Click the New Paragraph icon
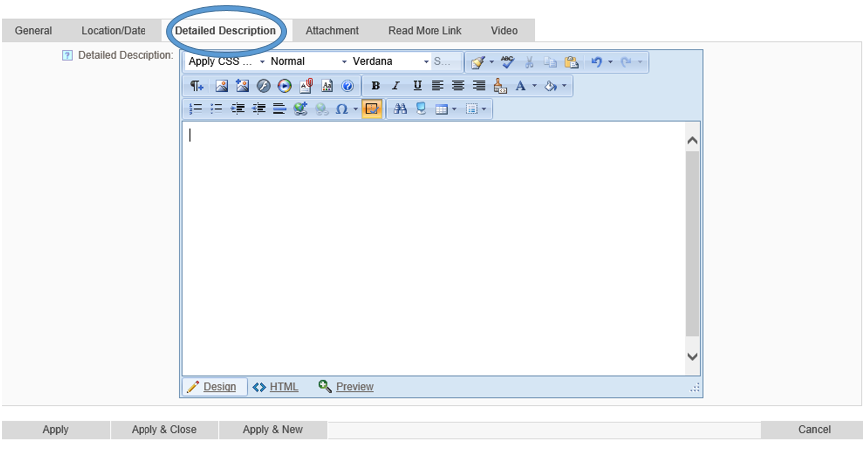Viewport: 868px width, 451px height. [x=197, y=85]
